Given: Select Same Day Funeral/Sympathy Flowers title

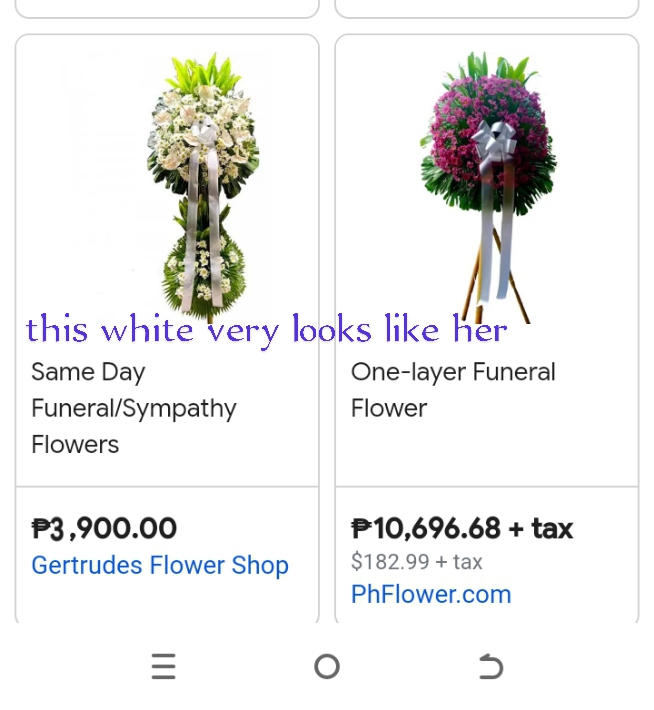Looking at the screenshot, I should click(x=134, y=408).
